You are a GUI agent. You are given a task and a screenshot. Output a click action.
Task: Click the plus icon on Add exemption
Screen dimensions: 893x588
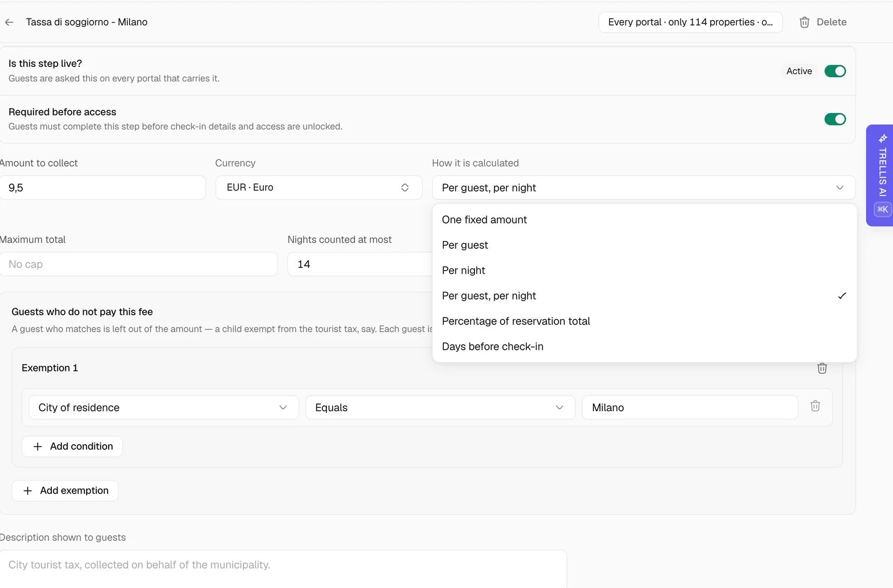tap(27, 491)
